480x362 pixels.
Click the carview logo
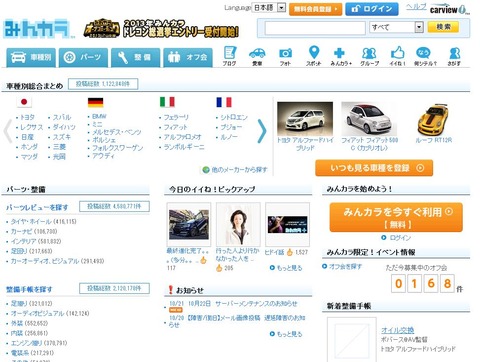[x=449, y=9]
